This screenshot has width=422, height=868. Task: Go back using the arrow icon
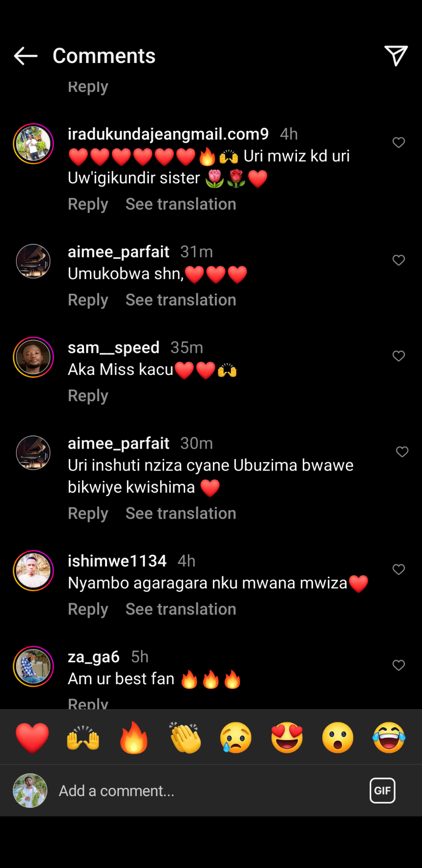coord(25,56)
